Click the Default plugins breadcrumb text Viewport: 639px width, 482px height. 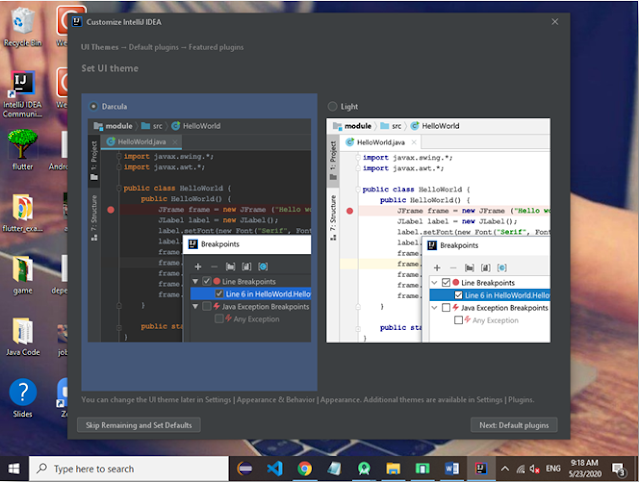click(154, 47)
